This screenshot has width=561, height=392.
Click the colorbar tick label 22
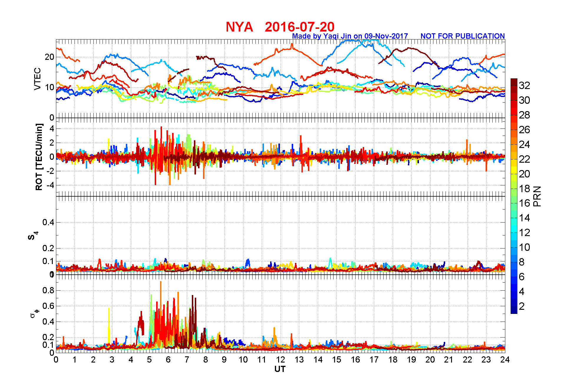[x=524, y=159]
